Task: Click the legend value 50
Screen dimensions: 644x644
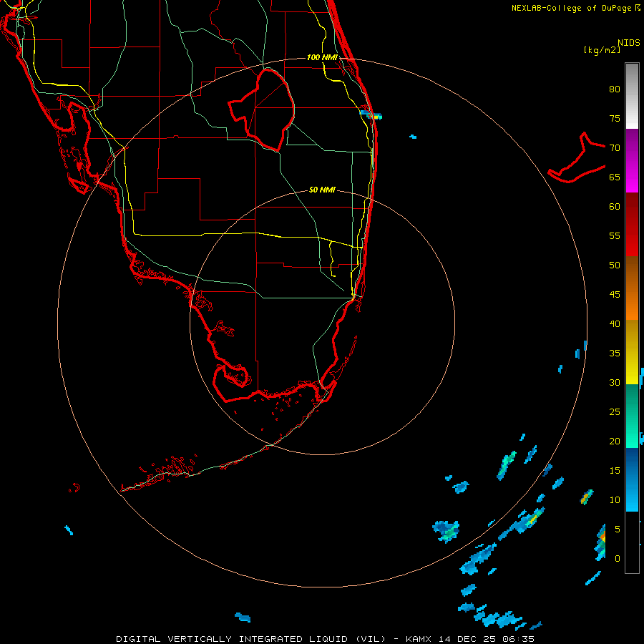Action: (615, 265)
